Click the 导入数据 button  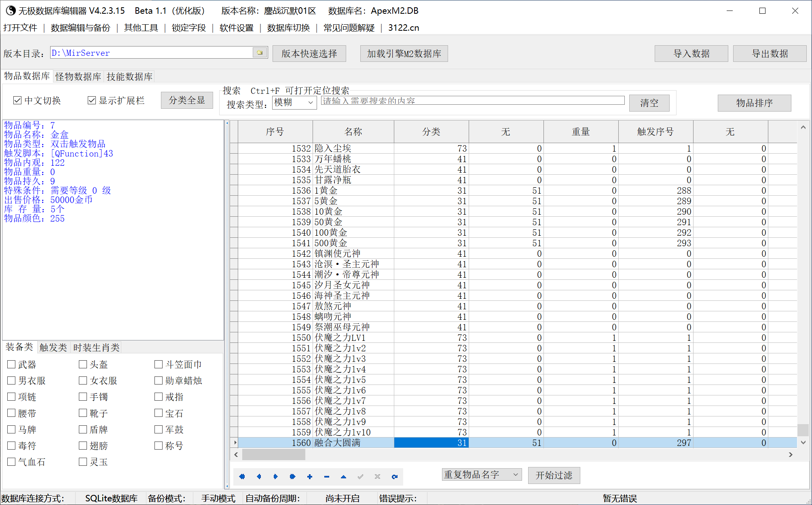(691, 53)
